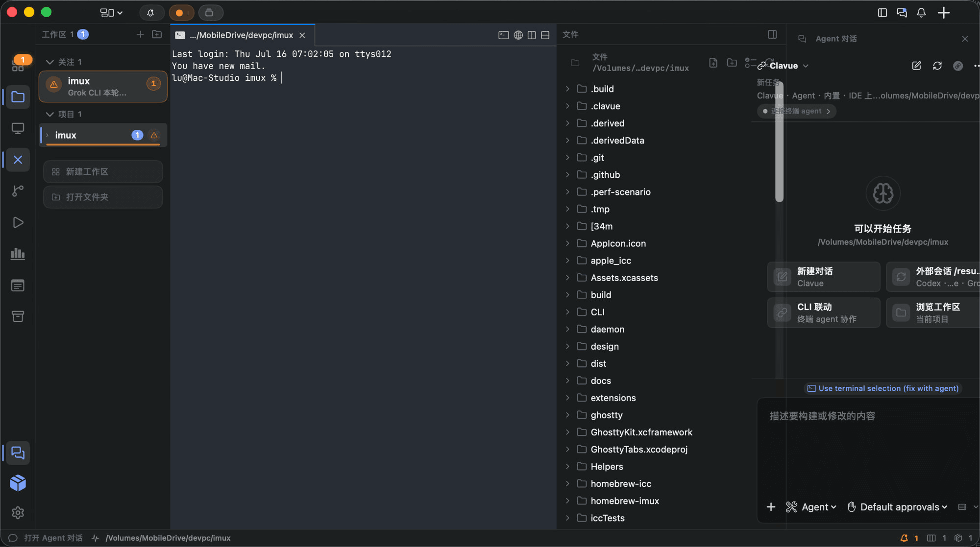
Task: Click the CLI 联动 card
Action: [x=824, y=312]
